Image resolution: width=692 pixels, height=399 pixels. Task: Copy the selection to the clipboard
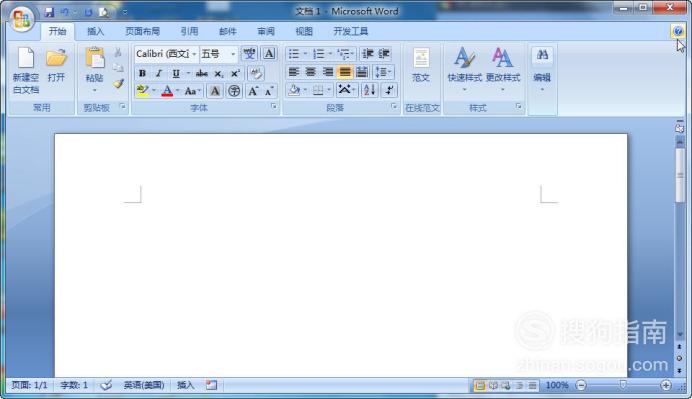(118, 68)
